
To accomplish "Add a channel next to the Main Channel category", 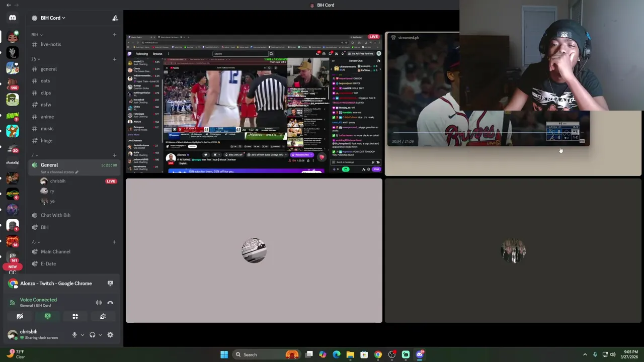I will [114, 242].
